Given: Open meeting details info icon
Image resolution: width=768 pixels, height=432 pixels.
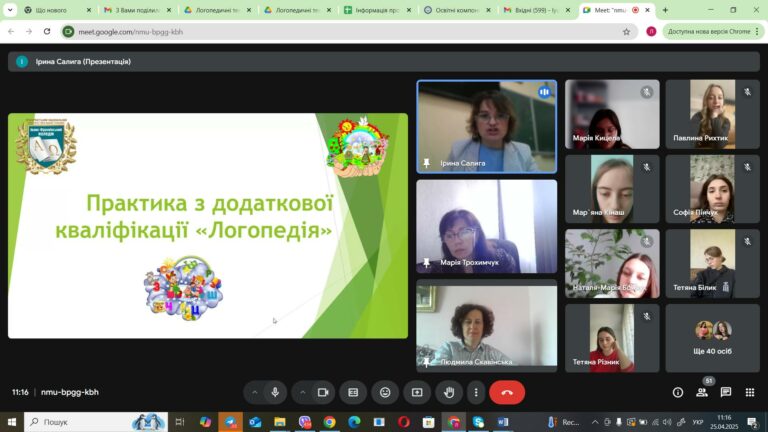Looking at the screenshot, I should [x=678, y=392].
